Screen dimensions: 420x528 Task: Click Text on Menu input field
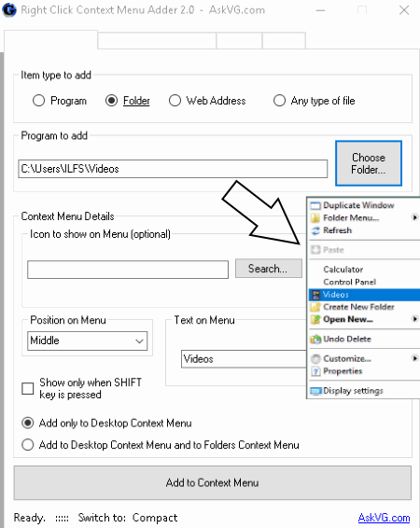[244, 359]
